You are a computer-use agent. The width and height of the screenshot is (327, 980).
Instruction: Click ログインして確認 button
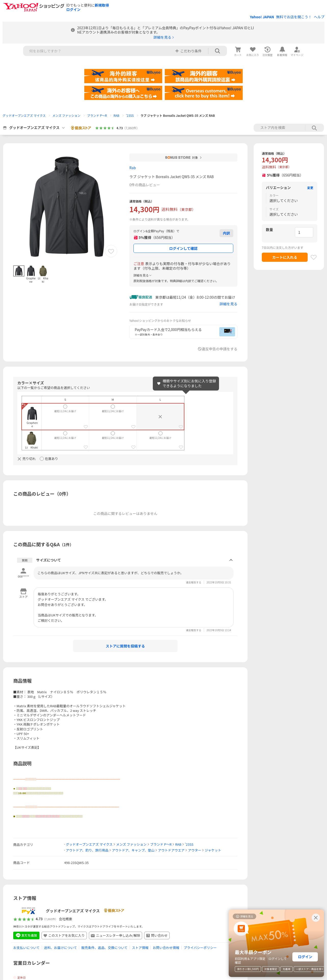[183, 248]
